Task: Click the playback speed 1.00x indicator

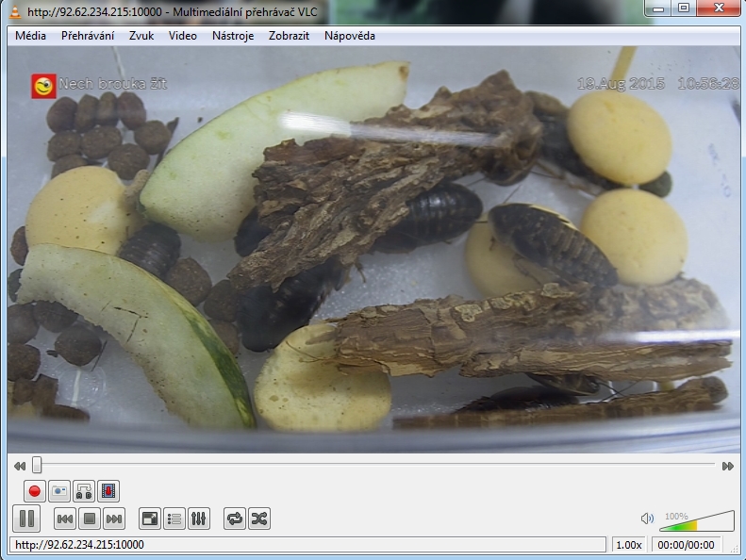Action: click(x=628, y=545)
